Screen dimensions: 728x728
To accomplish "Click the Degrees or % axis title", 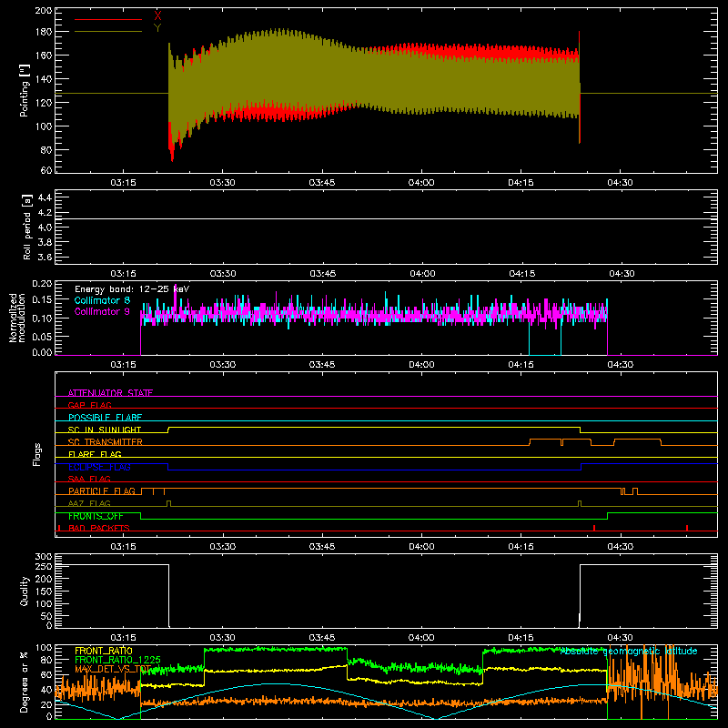I will (x=25, y=682).
